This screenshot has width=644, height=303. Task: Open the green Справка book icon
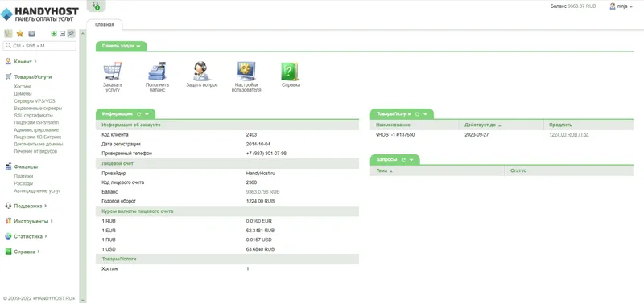tap(290, 71)
